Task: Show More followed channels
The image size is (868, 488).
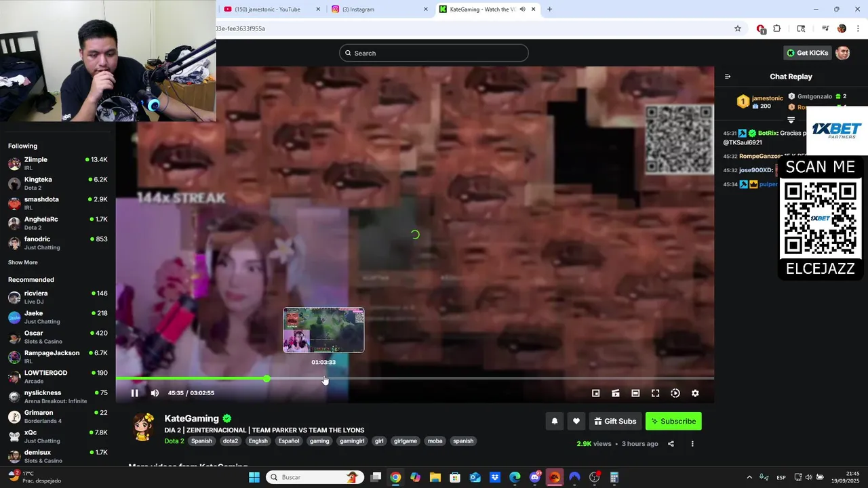Action: (x=23, y=262)
